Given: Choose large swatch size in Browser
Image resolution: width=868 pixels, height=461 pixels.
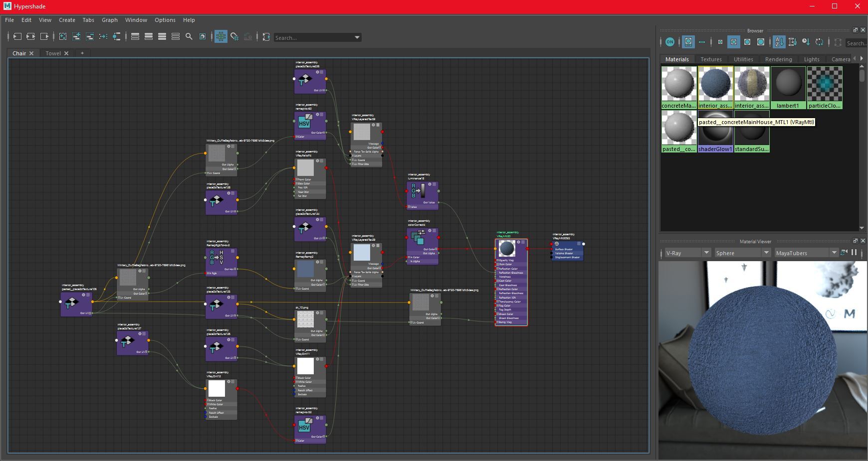Looking at the screenshot, I should tap(747, 42).
